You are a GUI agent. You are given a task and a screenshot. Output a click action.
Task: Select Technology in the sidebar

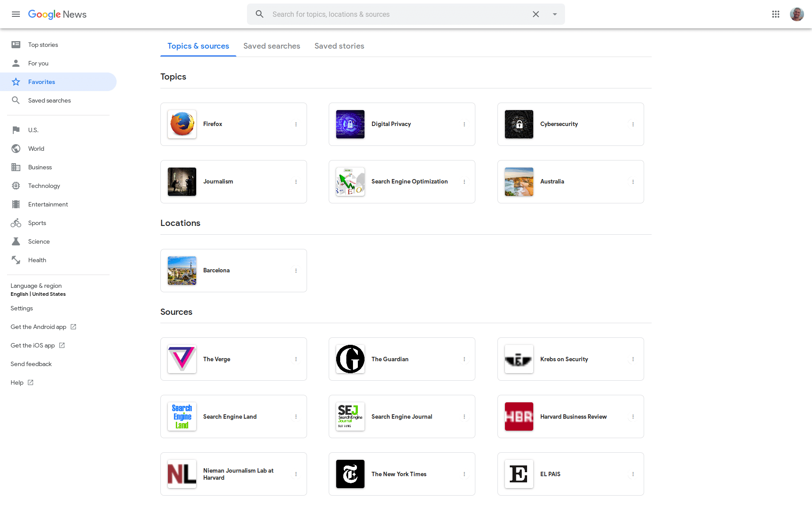tap(44, 186)
